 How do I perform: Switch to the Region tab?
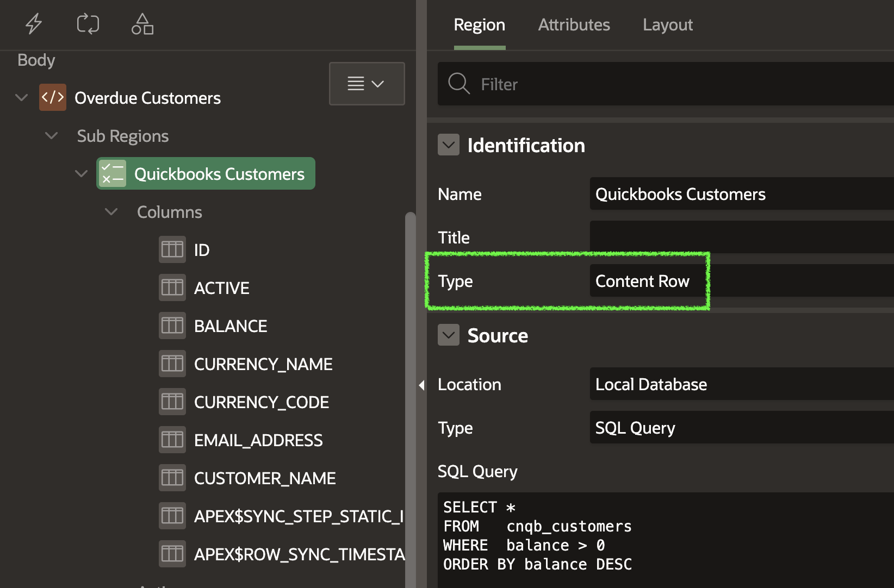(x=480, y=25)
